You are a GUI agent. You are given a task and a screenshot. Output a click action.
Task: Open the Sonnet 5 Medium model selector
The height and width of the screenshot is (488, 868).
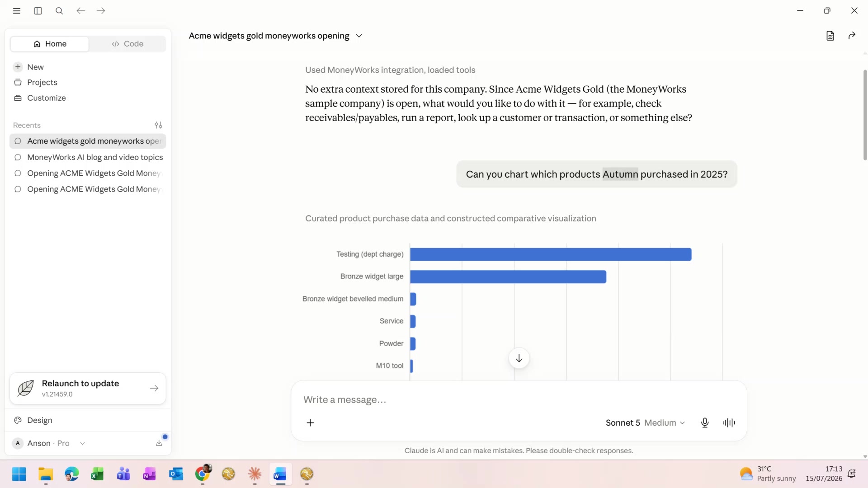(645, 423)
